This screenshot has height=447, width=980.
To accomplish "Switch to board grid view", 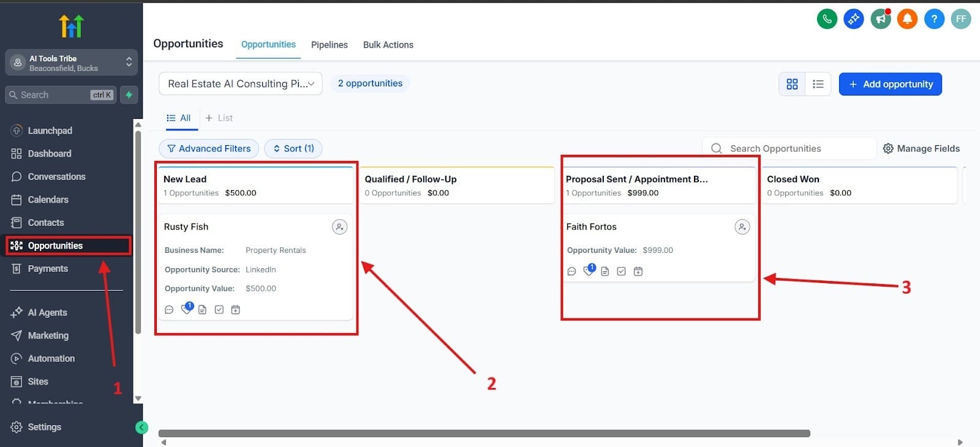I will (792, 85).
